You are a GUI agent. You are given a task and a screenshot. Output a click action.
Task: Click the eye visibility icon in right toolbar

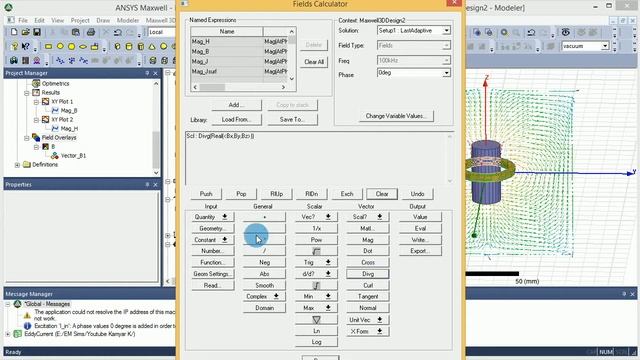pos(565,32)
